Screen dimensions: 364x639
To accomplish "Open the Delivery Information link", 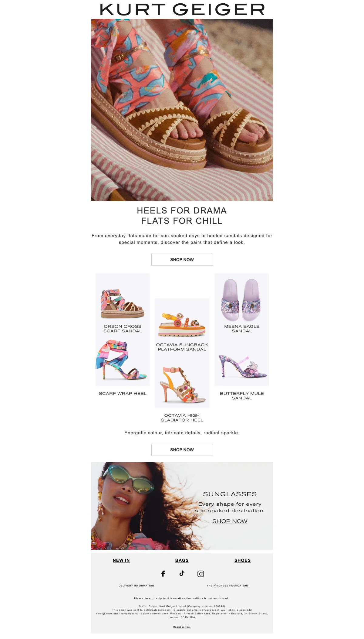I will (x=136, y=586).
